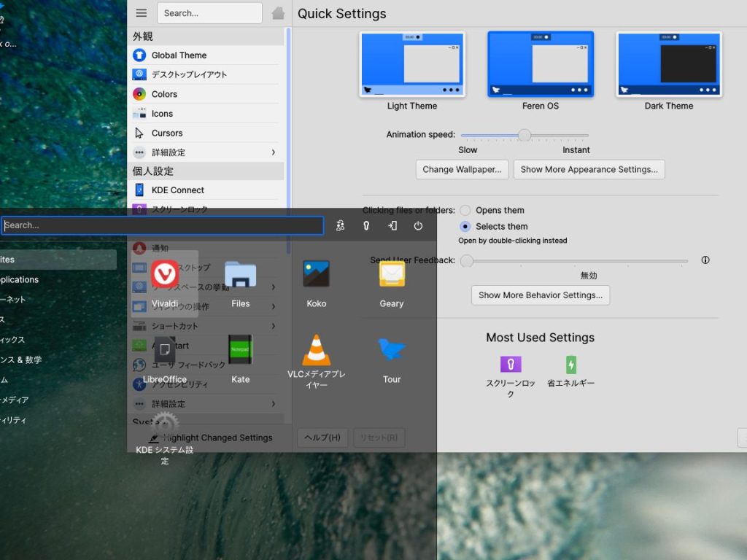
Task: Select the 'Opens them' radio option
Action: pyautogui.click(x=465, y=211)
